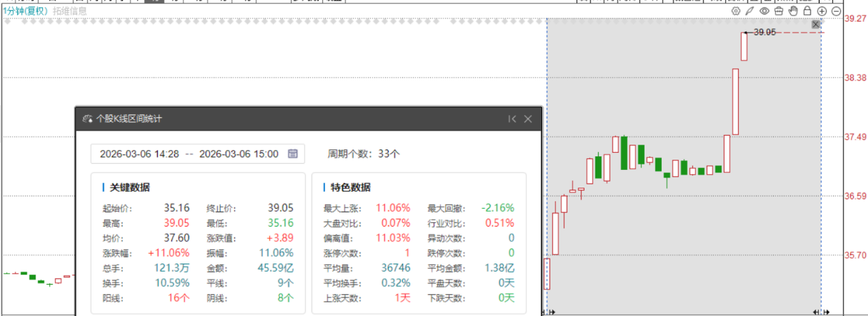Click 行业对比 value 0.51%
Viewport: 868px width, 316px height.
(500, 222)
